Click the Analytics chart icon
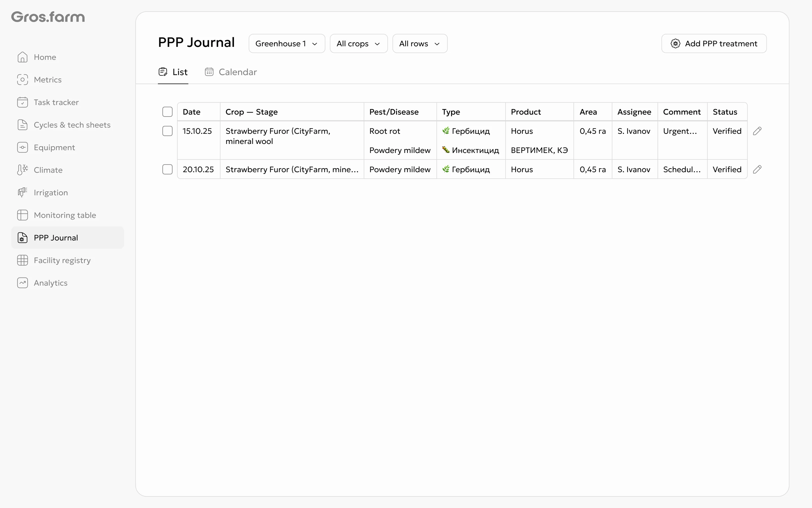 23,283
